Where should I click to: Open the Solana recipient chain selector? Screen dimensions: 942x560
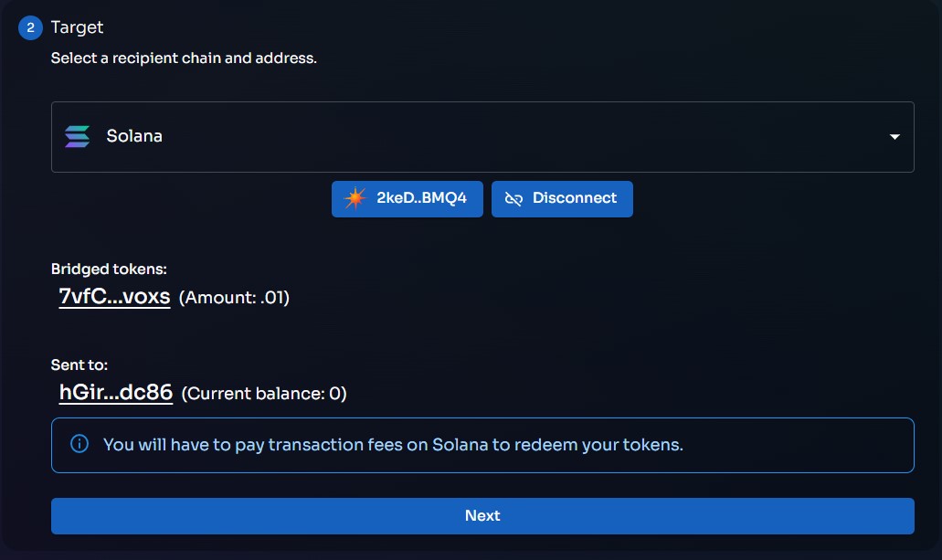pos(482,137)
